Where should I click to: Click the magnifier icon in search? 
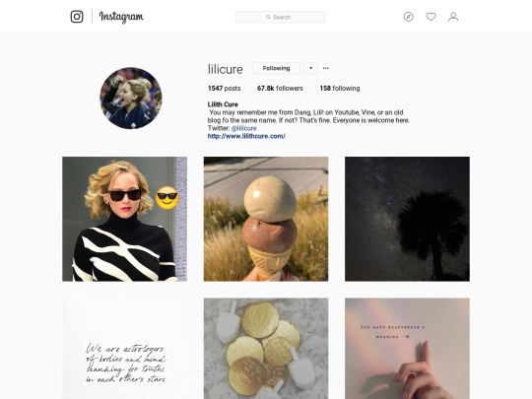click(268, 17)
